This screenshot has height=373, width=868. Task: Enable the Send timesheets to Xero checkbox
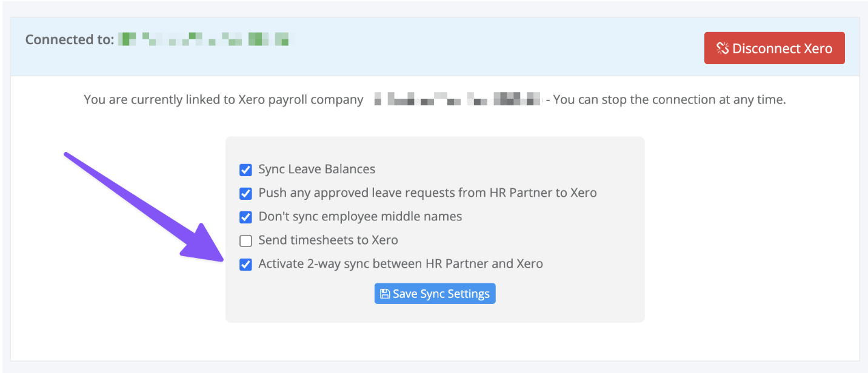(x=245, y=241)
